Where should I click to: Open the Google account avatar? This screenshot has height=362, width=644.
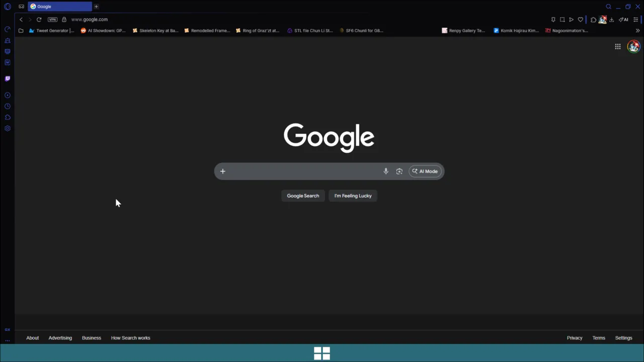(633, 47)
